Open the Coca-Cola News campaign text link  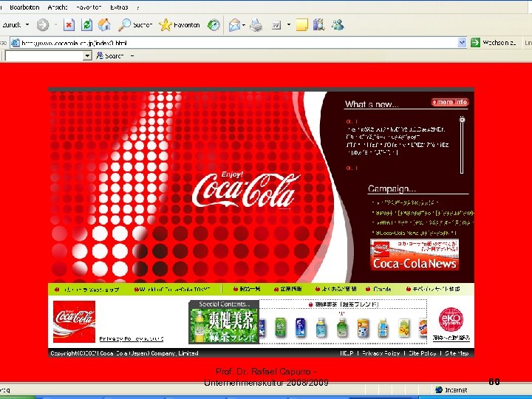[x=414, y=233]
